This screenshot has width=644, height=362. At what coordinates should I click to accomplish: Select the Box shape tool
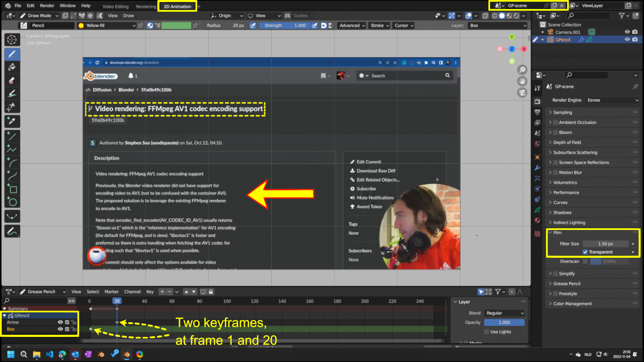pos(12,189)
